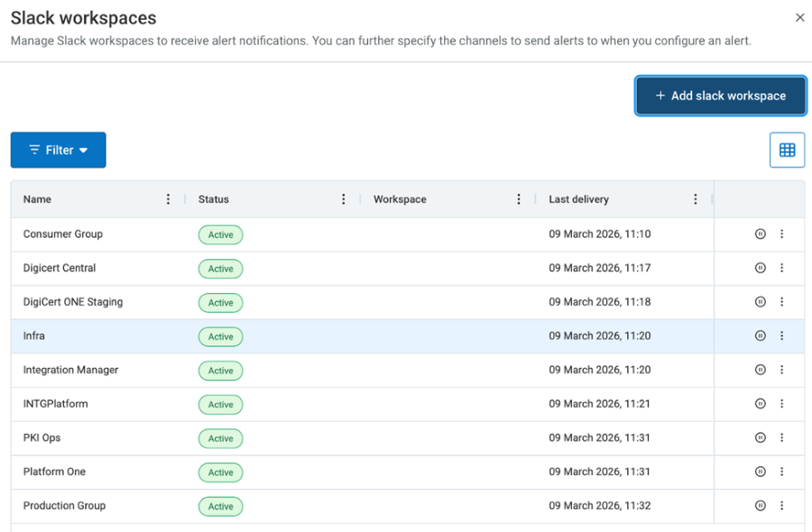Open the Status column options menu
The height and width of the screenshot is (532, 812).
click(343, 199)
